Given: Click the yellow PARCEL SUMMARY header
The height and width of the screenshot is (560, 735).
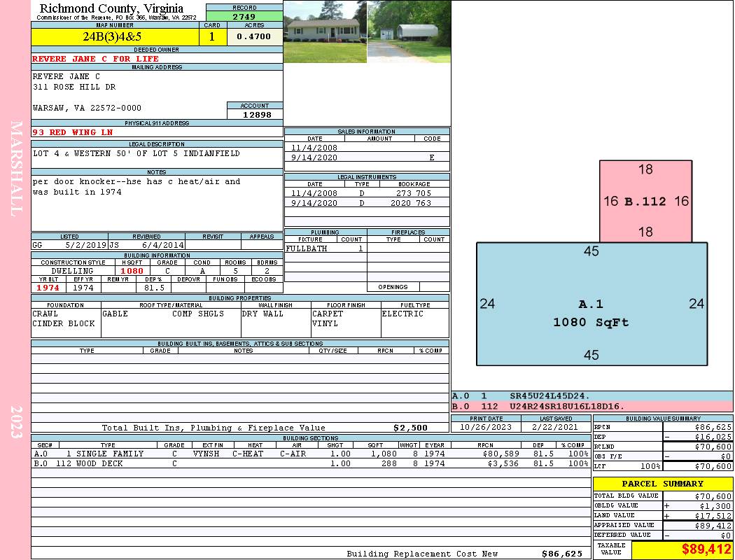Looking at the screenshot, I should click(x=663, y=484).
